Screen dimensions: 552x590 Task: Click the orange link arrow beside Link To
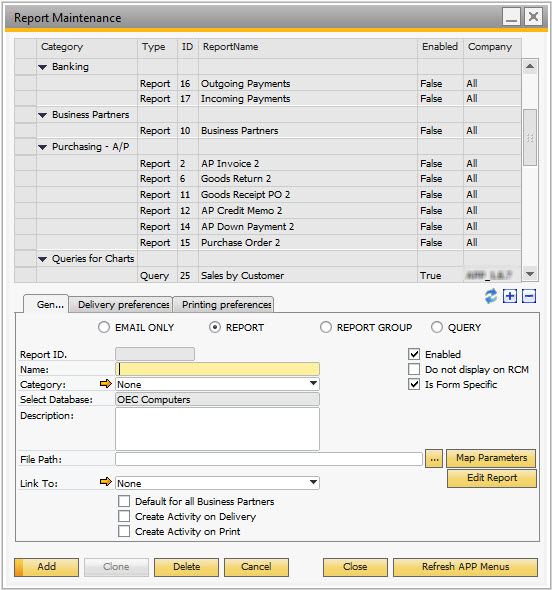(x=106, y=482)
